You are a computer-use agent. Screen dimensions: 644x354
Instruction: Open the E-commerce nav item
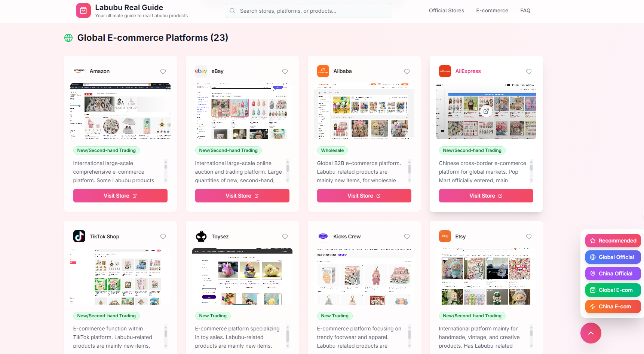492,10
